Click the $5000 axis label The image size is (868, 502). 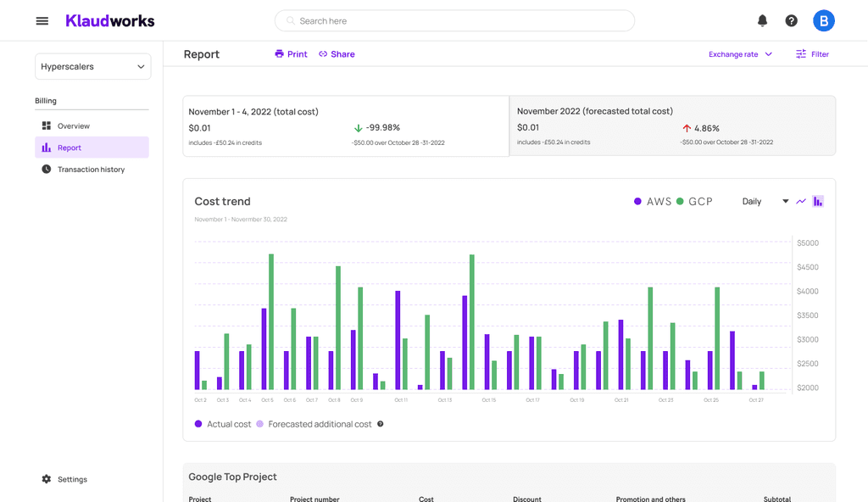coord(808,243)
